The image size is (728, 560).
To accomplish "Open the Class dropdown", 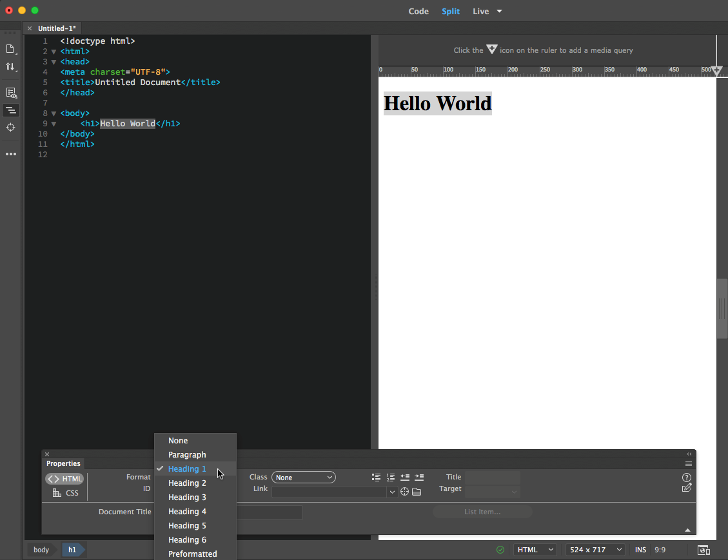I will point(304,478).
